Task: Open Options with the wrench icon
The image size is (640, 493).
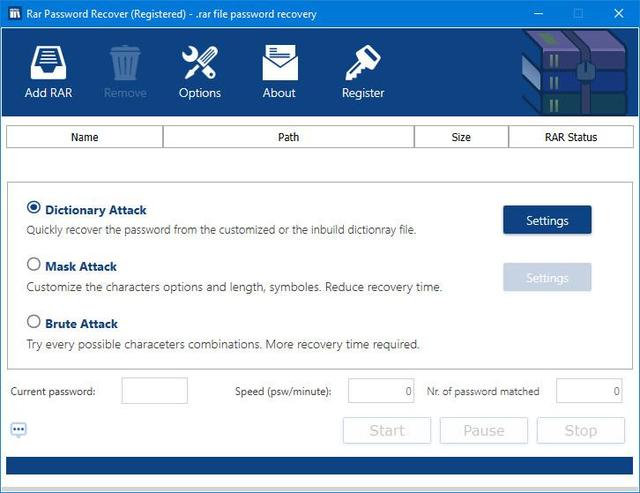Action: (199, 64)
